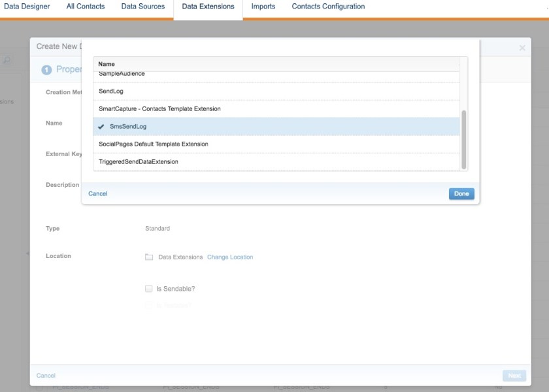
Task: Click Cancel beside the Done button
Action: click(x=97, y=194)
